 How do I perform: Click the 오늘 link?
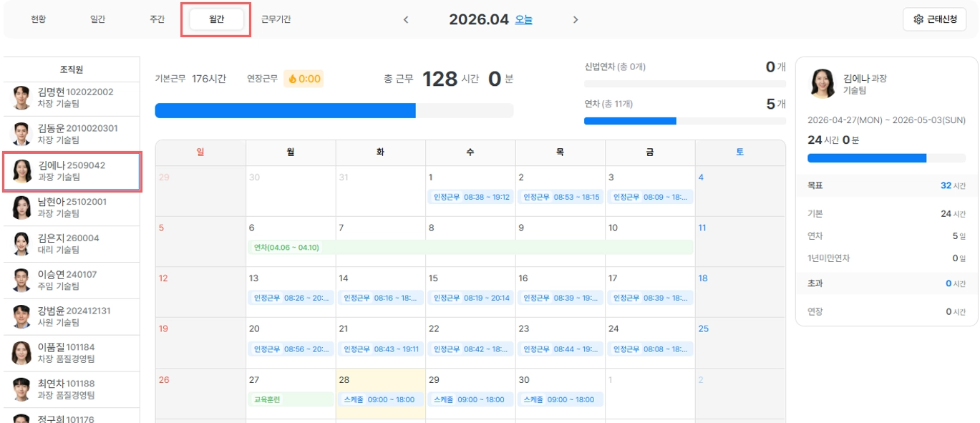(x=524, y=20)
